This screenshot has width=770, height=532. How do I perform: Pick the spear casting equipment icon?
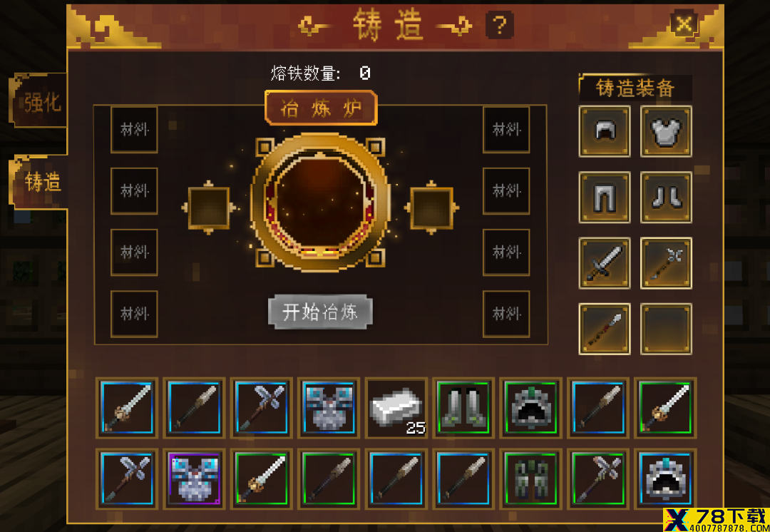click(x=605, y=329)
